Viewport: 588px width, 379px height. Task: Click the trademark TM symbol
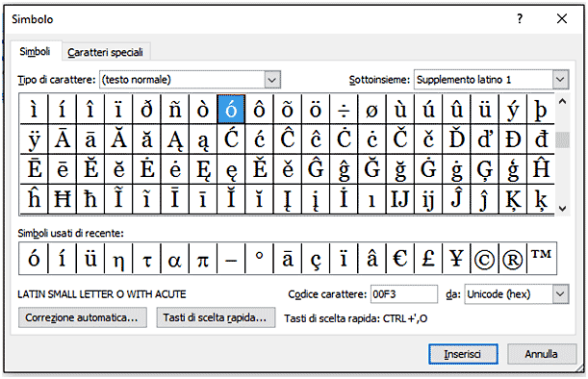pos(542,259)
